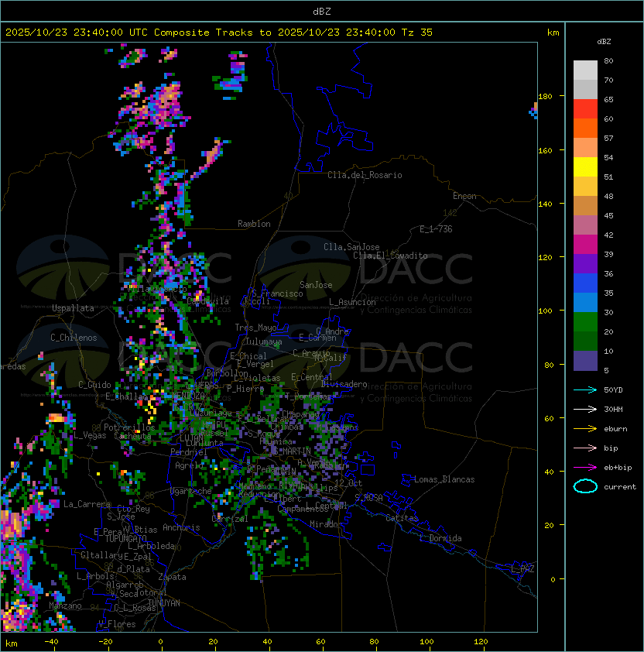The image size is (644, 652).
Task: Click the dBZ heading above the color scale
Action: tap(604, 42)
